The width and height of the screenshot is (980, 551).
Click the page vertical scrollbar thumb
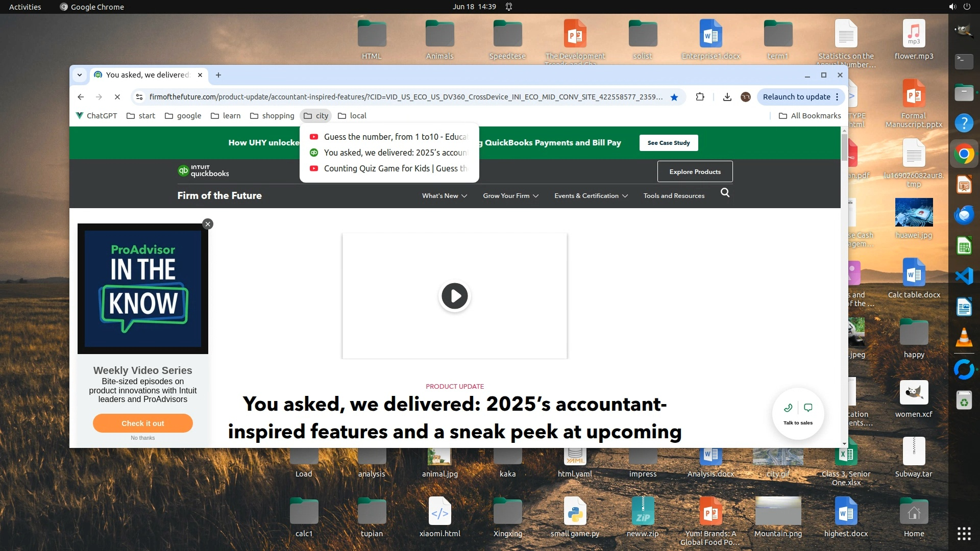[x=844, y=148]
